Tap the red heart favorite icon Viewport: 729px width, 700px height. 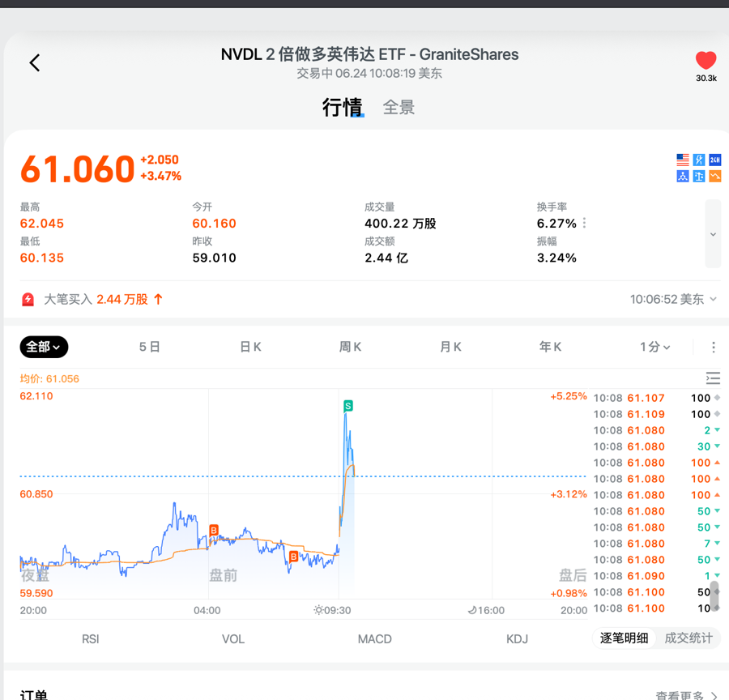706,61
